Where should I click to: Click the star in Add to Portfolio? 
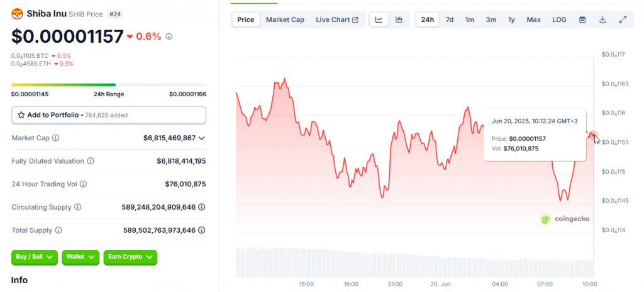(x=21, y=115)
